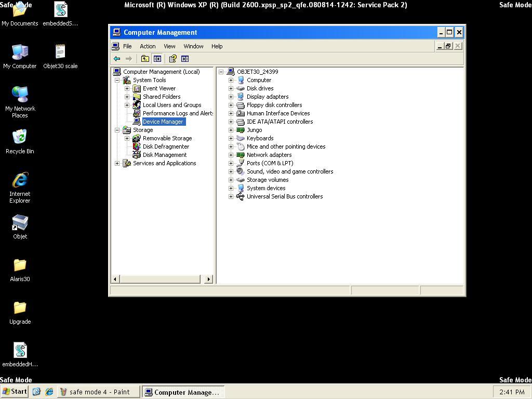
Task: Click the Network adapters icon
Action: click(241, 155)
